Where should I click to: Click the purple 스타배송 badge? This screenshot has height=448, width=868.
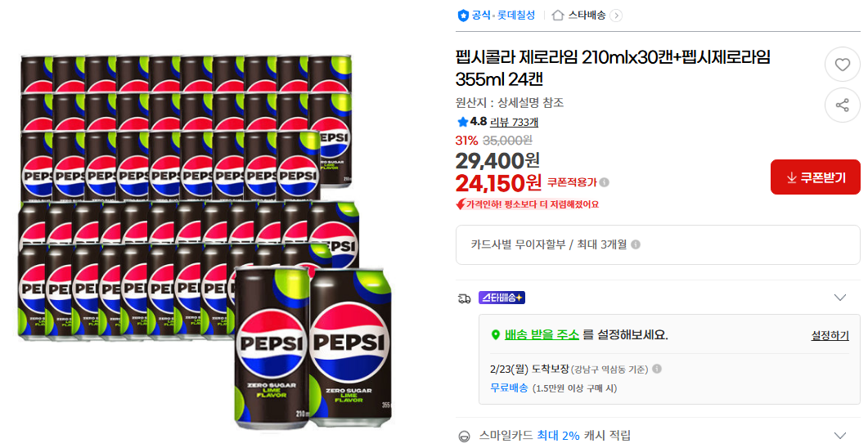[x=501, y=298]
